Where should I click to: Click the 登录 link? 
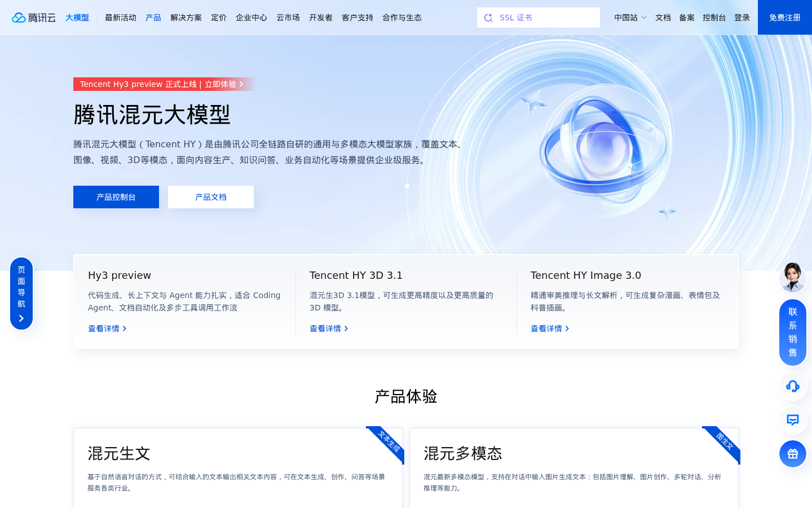coord(742,17)
